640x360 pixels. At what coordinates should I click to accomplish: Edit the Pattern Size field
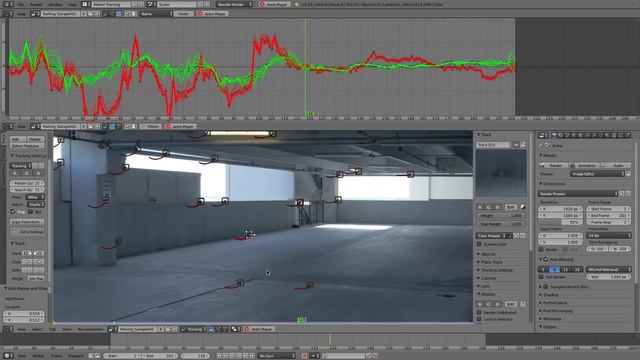[27, 183]
